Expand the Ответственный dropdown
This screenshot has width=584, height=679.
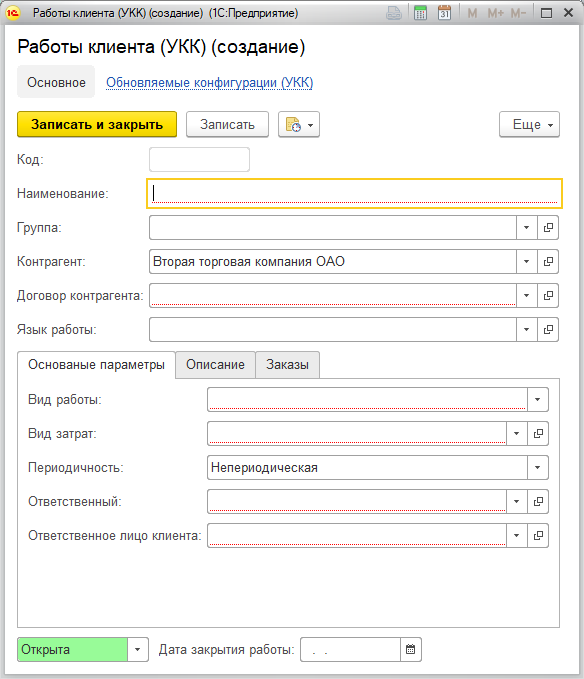click(x=517, y=501)
